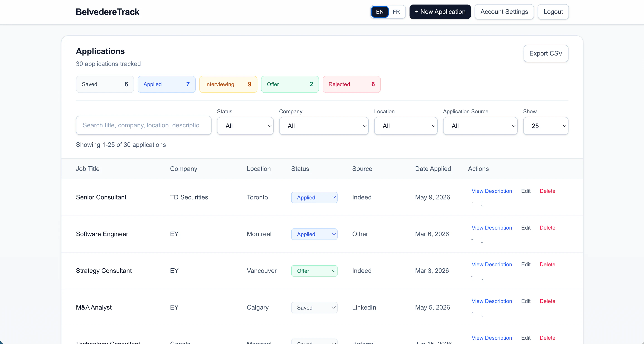Open the Company filter dropdown
Image resolution: width=644 pixels, height=344 pixels.
[324, 126]
